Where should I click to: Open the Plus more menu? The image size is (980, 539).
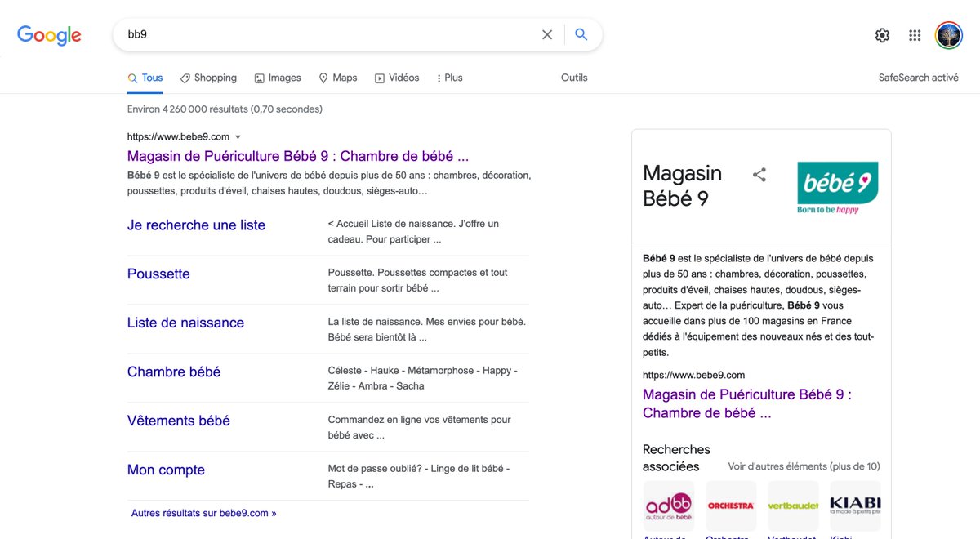coord(449,78)
